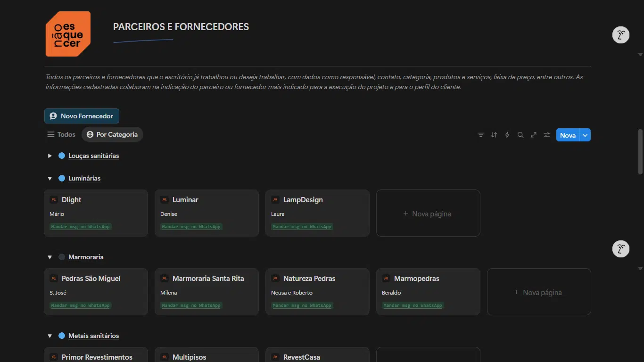Click the round avatar beside the page title
Image resolution: width=644 pixels, height=362 pixels.
point(621,35)
